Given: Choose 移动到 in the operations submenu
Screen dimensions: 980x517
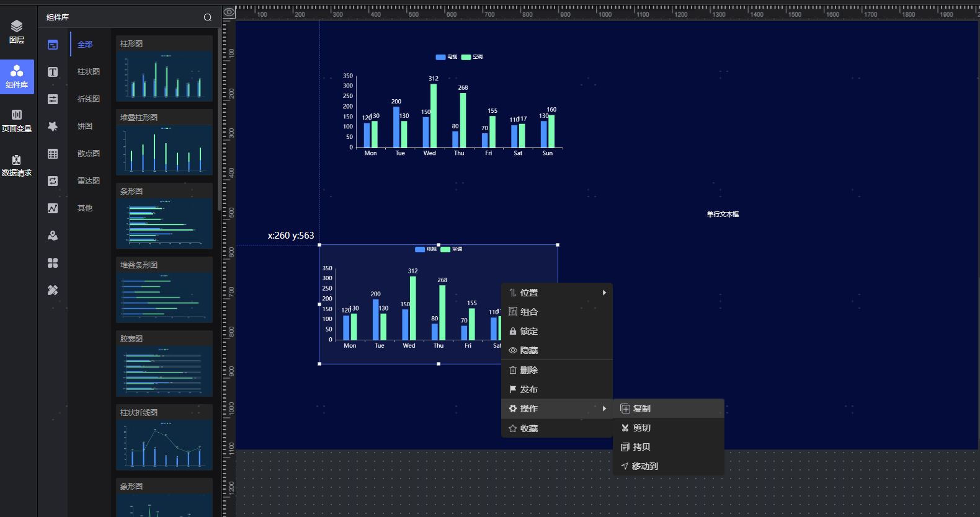Looking at the screenshot, I should 644,466.
